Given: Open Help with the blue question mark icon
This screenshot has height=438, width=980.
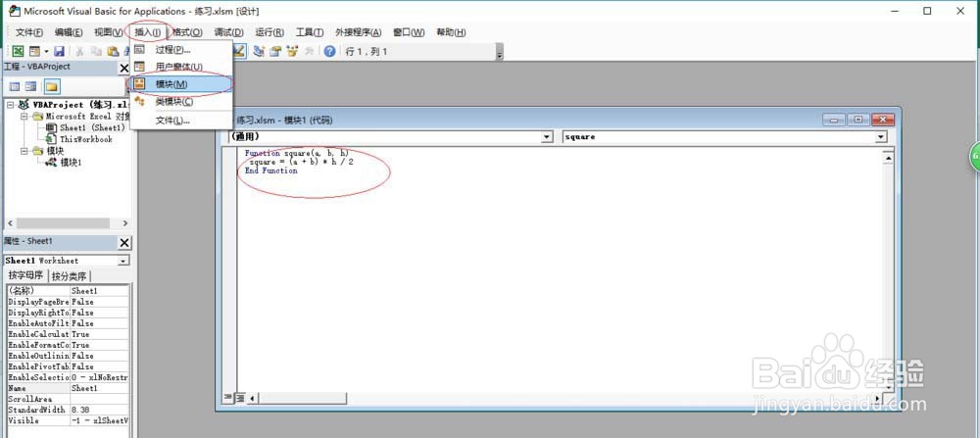Looking at the screenshot, I should pos(329,52).
